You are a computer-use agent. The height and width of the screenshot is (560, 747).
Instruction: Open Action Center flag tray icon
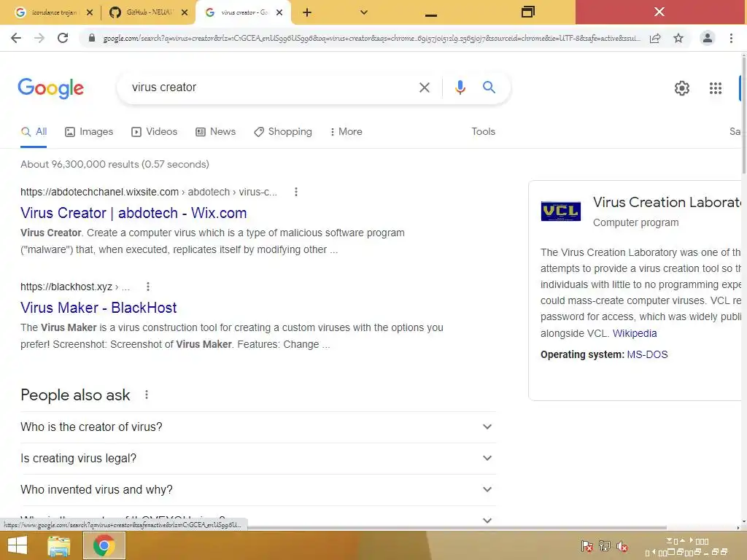point(587,546)
